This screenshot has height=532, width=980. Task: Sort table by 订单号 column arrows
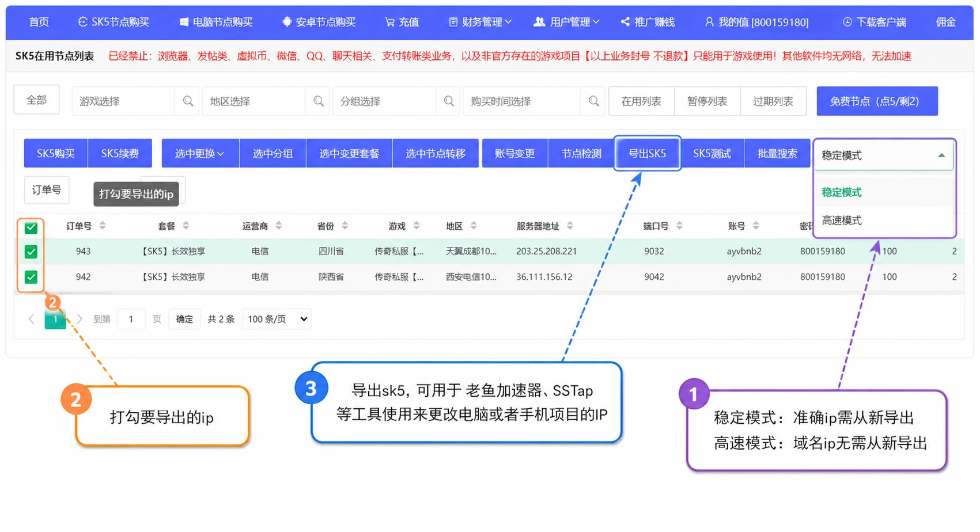(103, 226)
